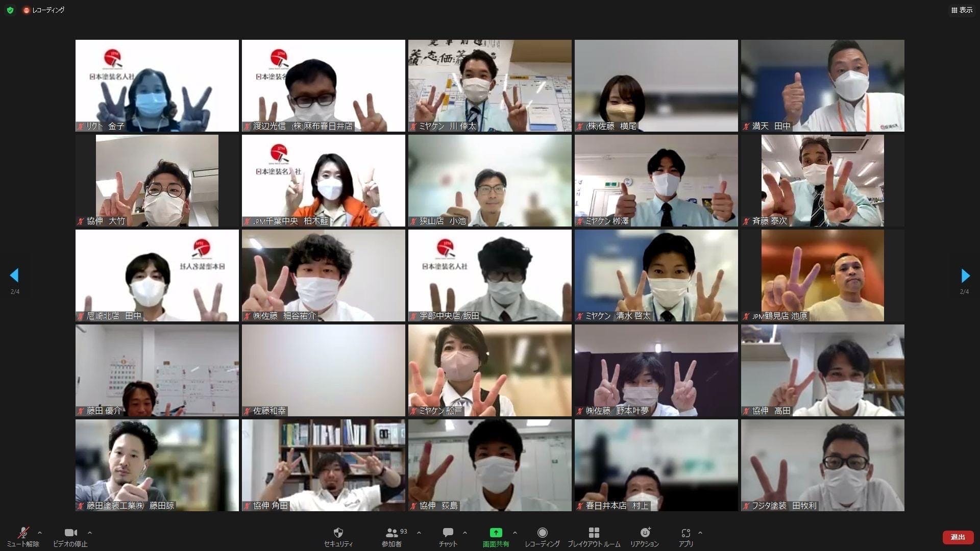Open the Apps icon
980x551 pixels.
coord(685,533)
